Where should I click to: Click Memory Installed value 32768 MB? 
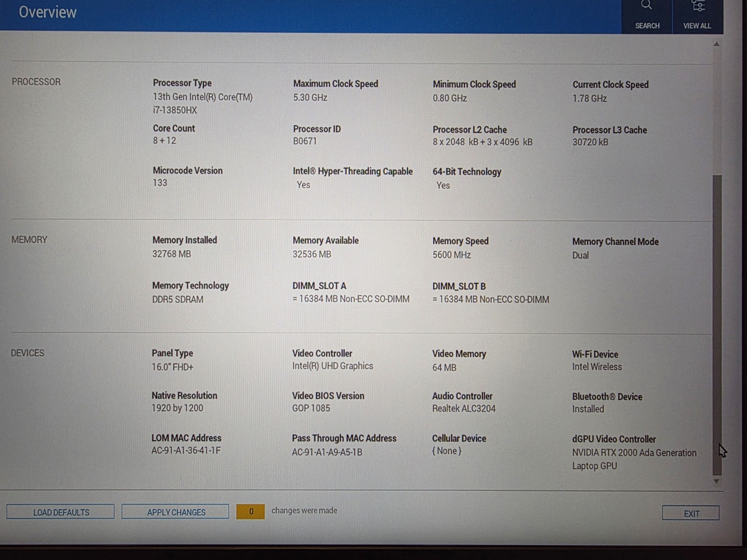coord(171,254)
